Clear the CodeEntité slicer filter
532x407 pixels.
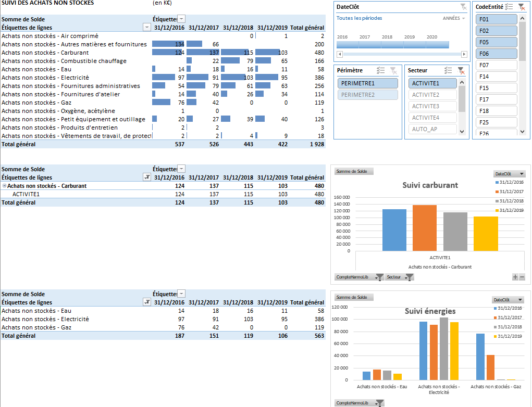click(522, 7)
